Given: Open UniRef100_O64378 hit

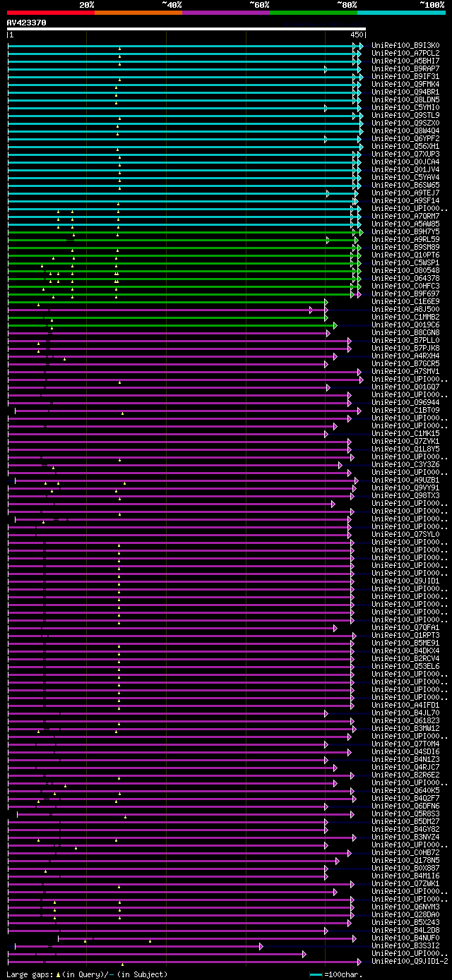Looking at the screenshot, I should pyautogui.click(x=406, y=279).
